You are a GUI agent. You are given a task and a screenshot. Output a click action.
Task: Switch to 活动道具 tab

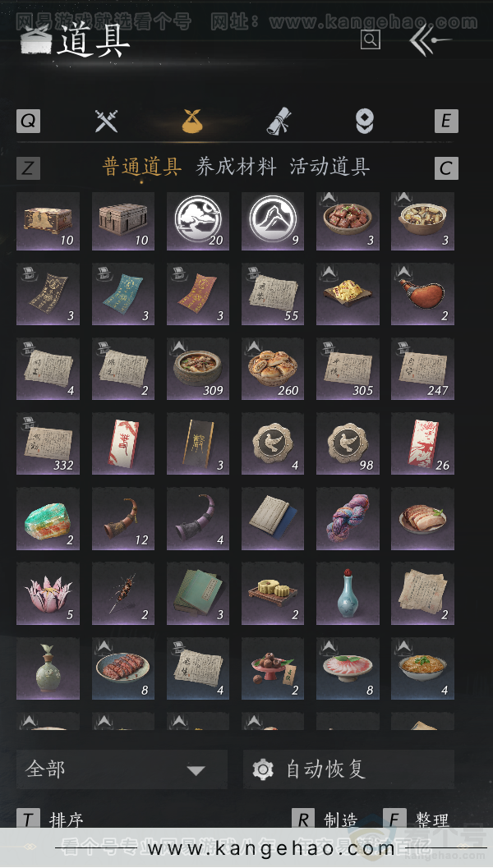(329, 167)
